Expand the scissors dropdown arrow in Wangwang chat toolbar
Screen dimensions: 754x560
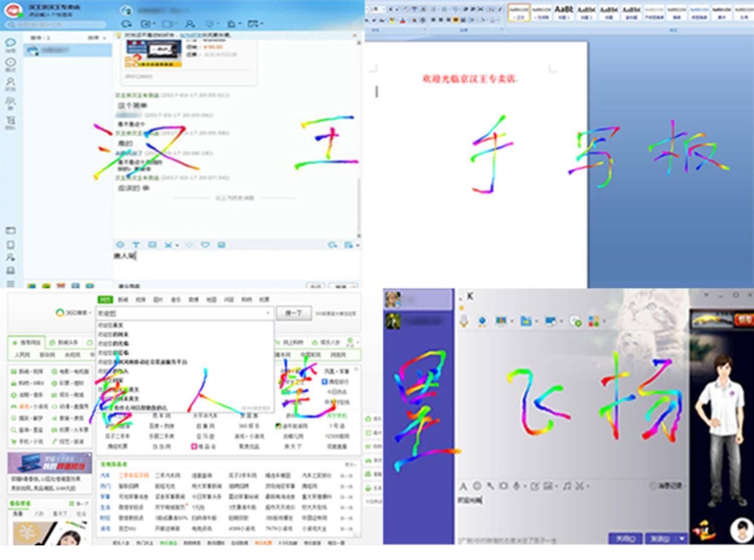tap(177, 246)
